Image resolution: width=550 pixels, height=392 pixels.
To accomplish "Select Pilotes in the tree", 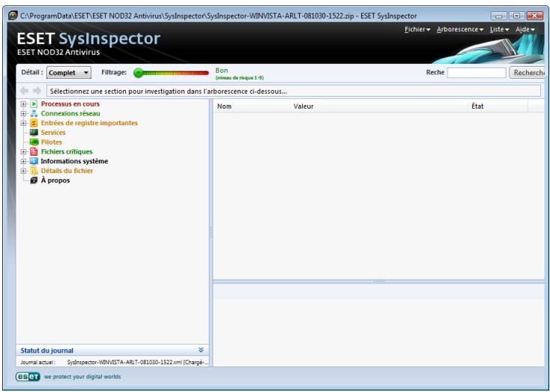I will pos(52,142).
